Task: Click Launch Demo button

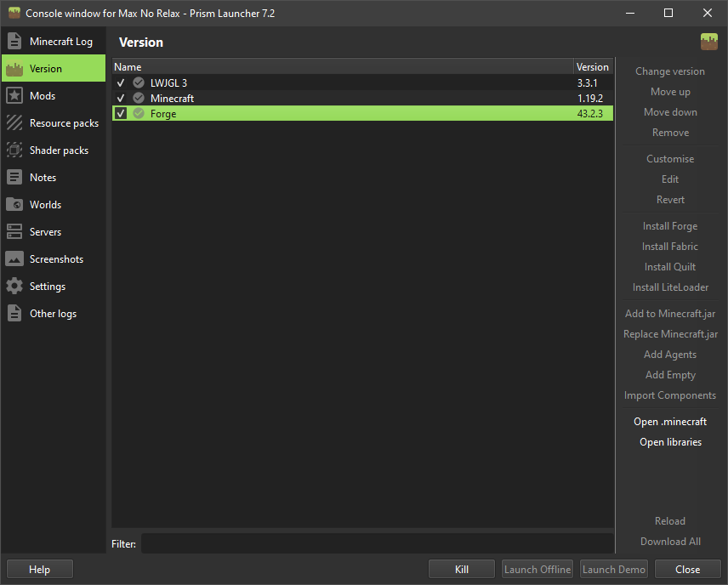Action: (614, 569)
